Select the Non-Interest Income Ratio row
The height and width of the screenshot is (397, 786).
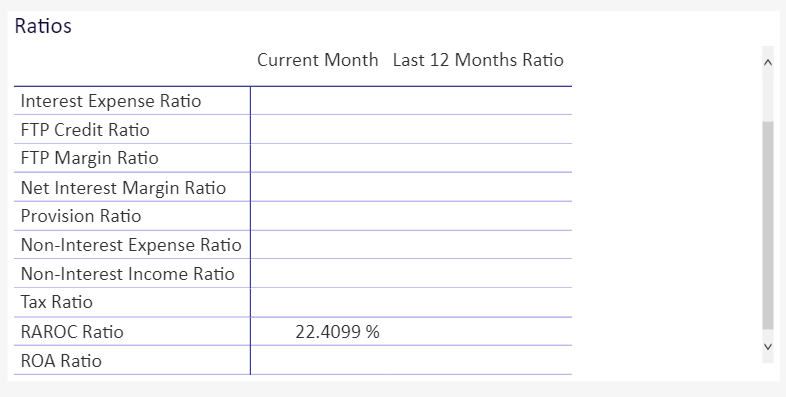(x=293, y=274)
